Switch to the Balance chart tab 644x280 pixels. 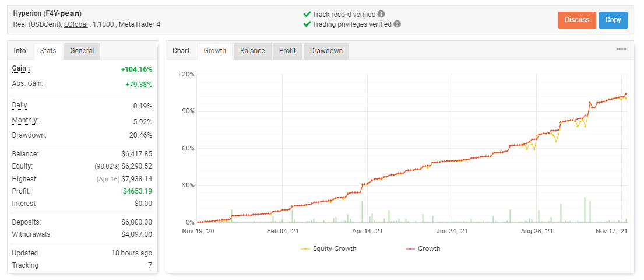[252, 51]
